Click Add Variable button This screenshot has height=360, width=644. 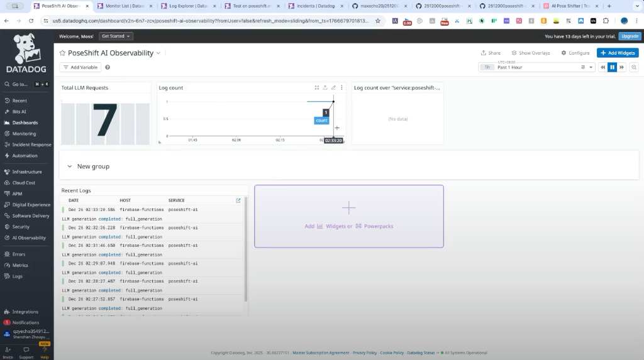80,67
